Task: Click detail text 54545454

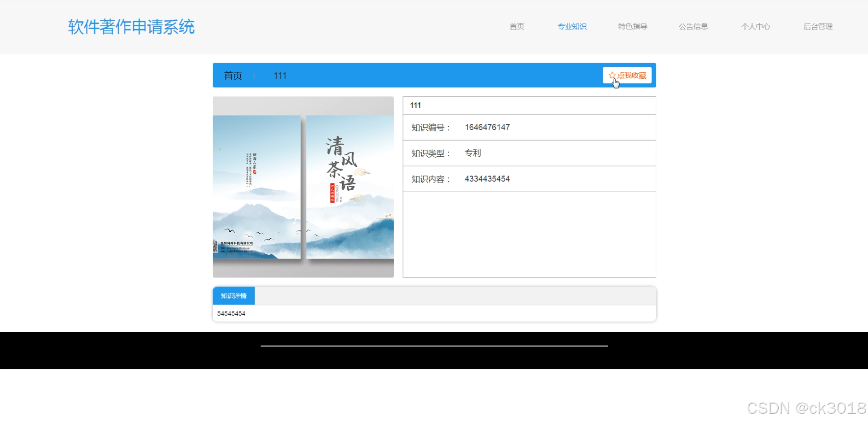Action: click(x=231, y=313)
